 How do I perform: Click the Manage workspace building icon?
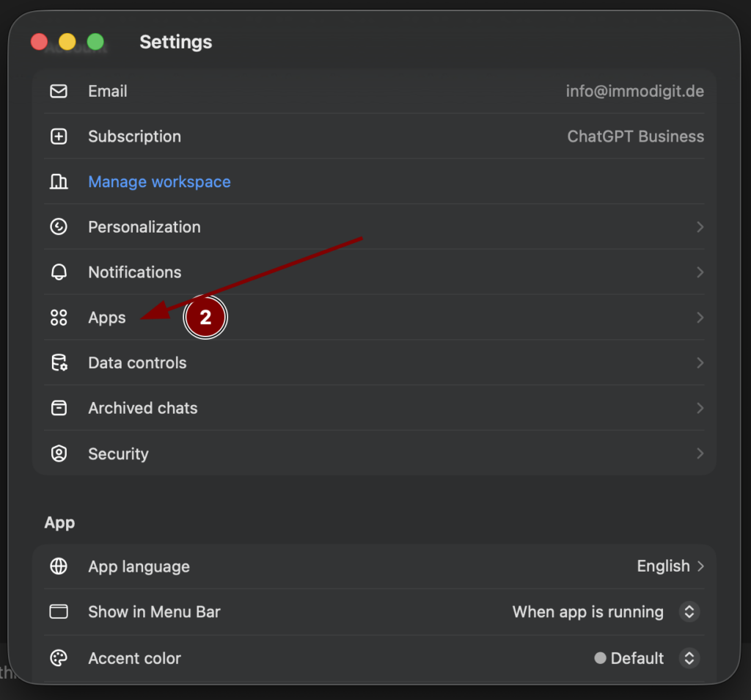(59, 182)
